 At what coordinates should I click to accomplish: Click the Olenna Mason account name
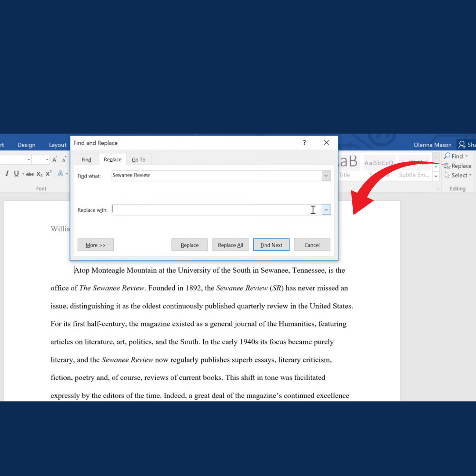click(432, 145)
